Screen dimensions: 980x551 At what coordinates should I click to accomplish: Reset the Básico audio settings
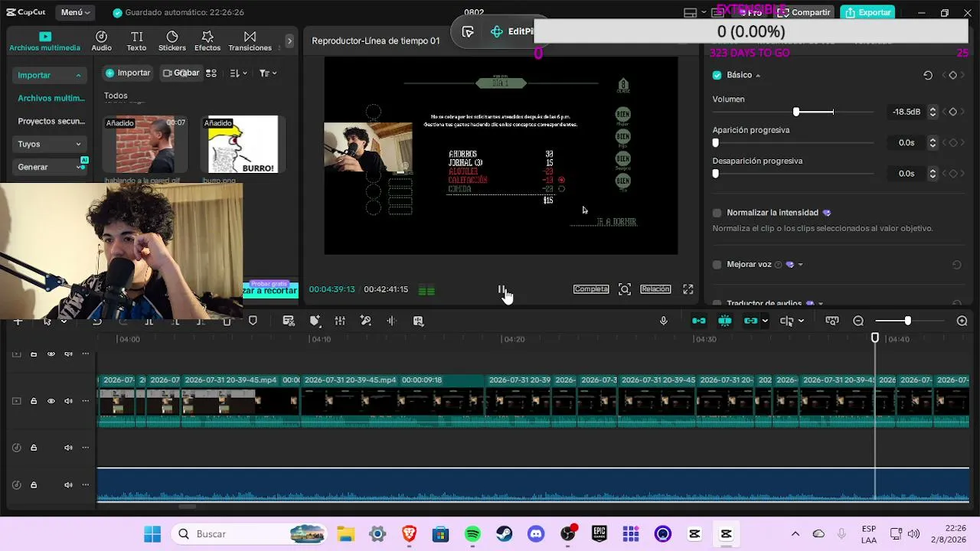coord(928,75)
